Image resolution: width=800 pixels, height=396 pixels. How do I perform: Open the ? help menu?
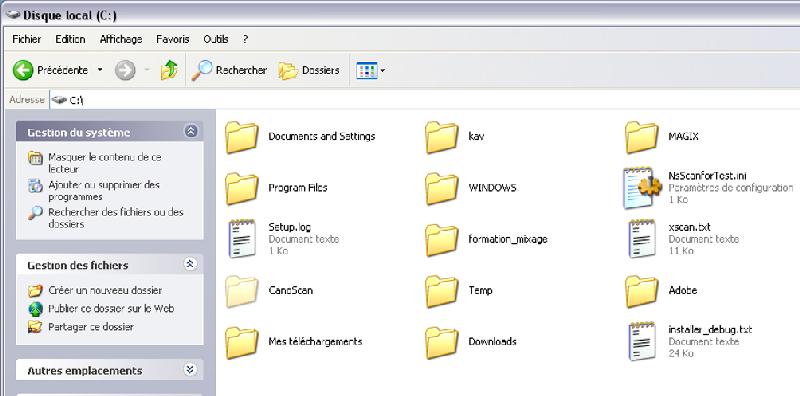coord(245,39)
